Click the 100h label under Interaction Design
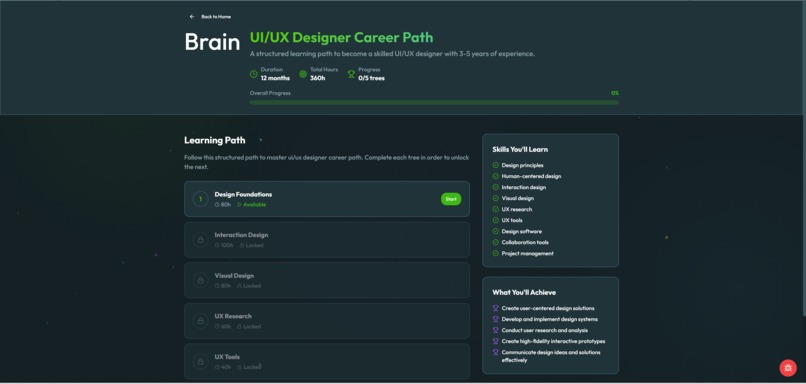 click(x=227, y=245)
